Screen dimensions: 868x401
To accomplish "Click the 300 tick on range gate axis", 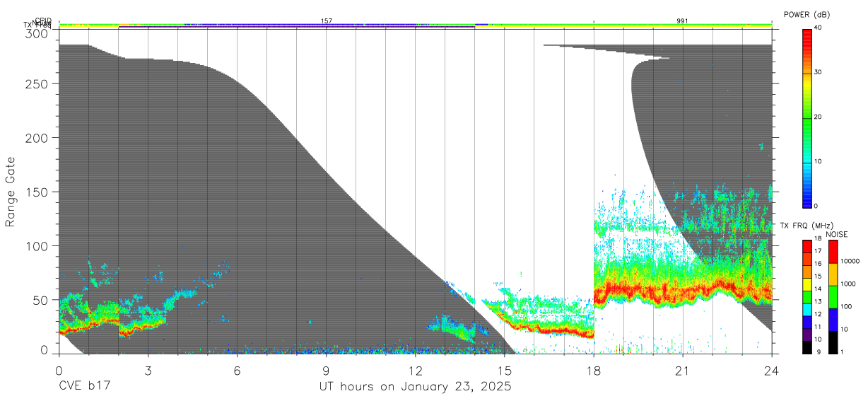I will coord(37,33).
